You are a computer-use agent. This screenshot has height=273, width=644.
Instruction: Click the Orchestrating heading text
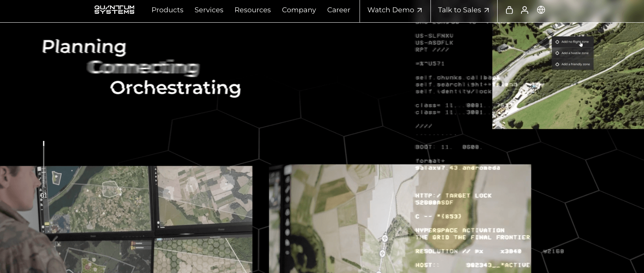click(175, 88)
